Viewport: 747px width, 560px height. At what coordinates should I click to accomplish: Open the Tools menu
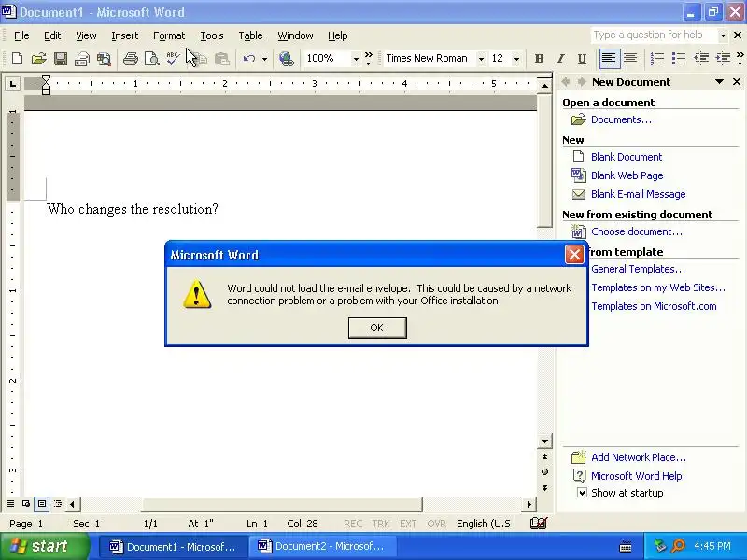coord(212,35)
